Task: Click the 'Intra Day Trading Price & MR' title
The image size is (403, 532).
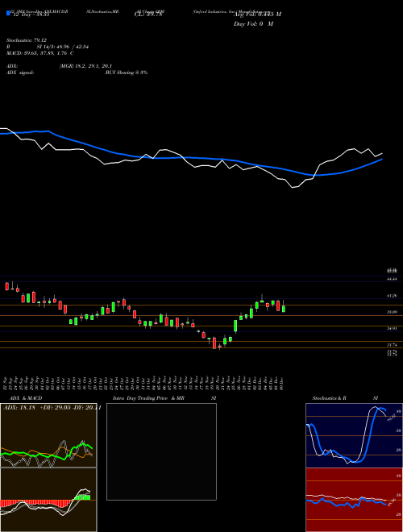Action: pos(148,398)
